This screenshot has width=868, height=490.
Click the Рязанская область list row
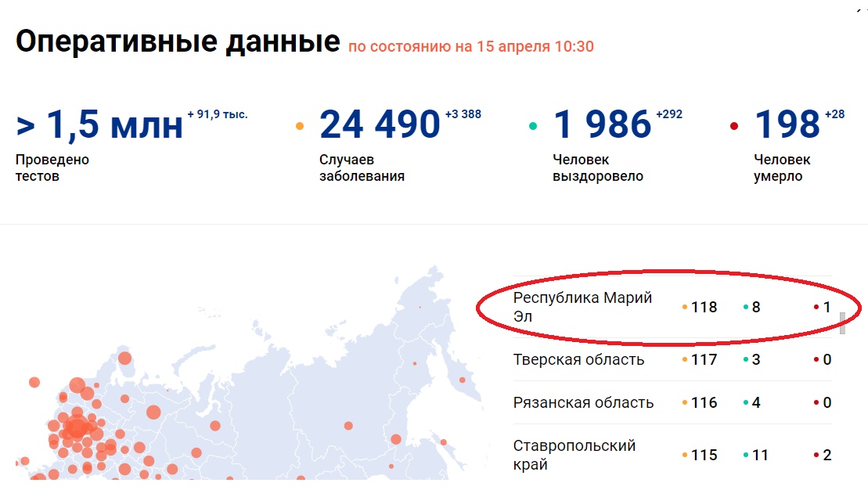(x=582, y=402)
